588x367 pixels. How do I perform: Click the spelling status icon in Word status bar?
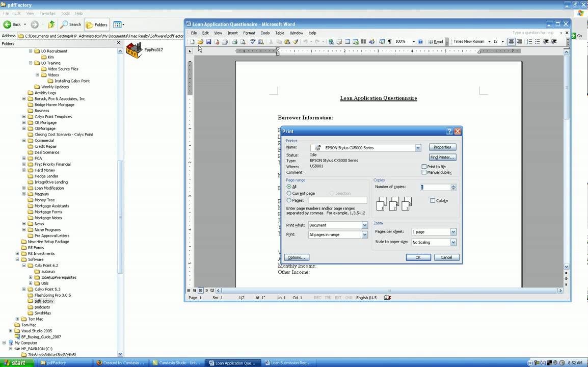(387, 298)
